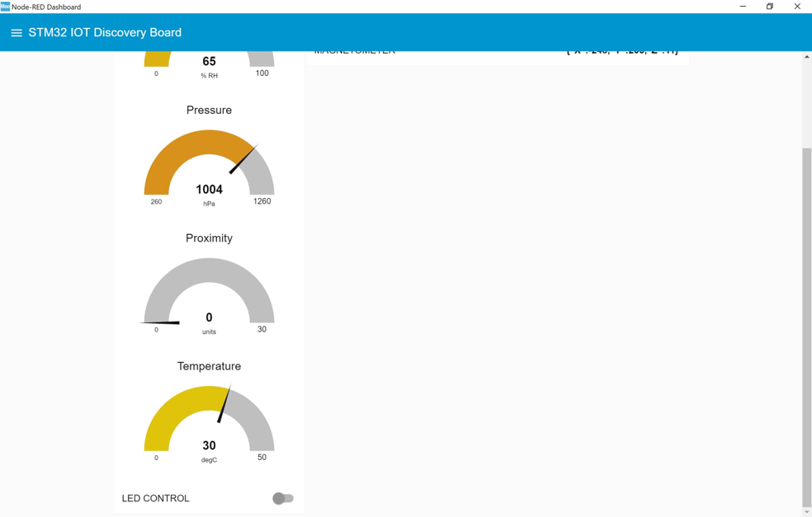Viewport: 812px width, 517px height.
Task: Click the Node-RED Dashboard app icon
Action: tap(5, 7)
